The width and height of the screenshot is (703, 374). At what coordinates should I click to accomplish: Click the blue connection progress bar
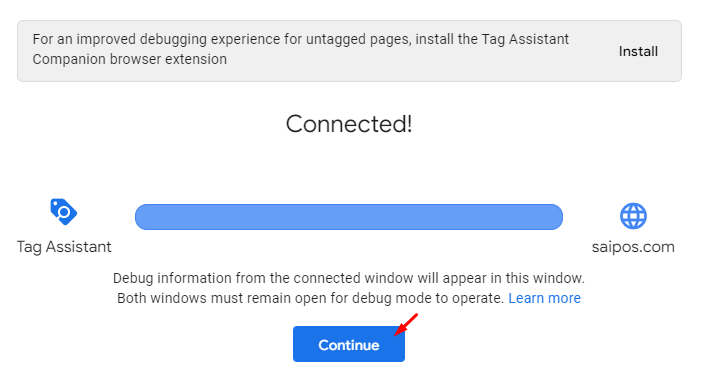pyautogui.click(x=349, y=217)
